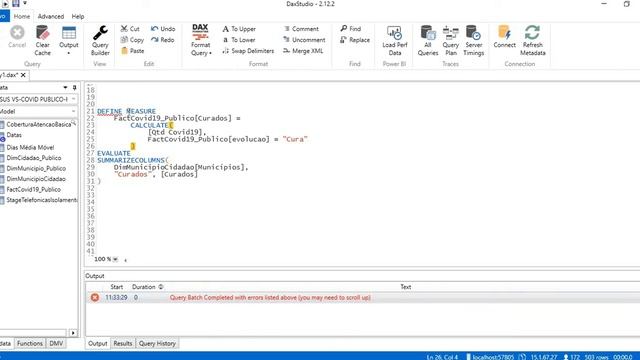640x360 pixels.
Task: Open the Find tool
Action: point(351,29)
